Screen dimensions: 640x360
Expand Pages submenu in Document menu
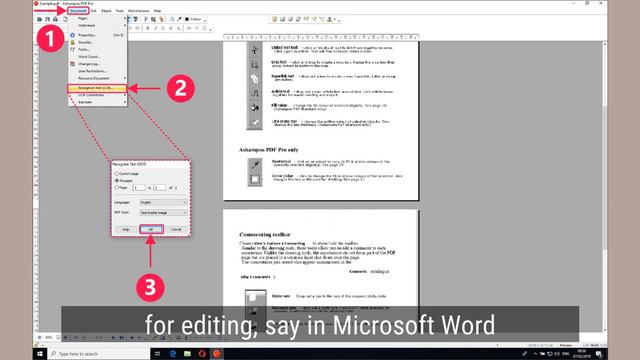pos(97,18)
